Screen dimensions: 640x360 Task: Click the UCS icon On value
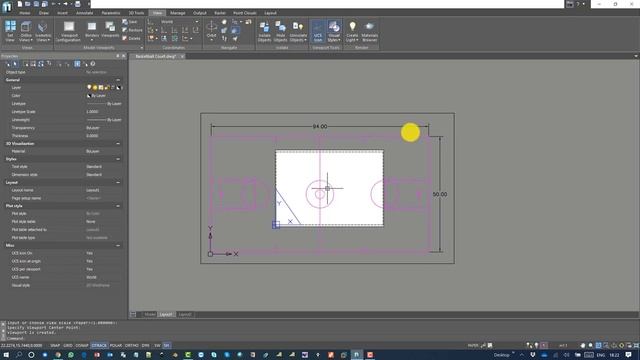coord(89,253)
